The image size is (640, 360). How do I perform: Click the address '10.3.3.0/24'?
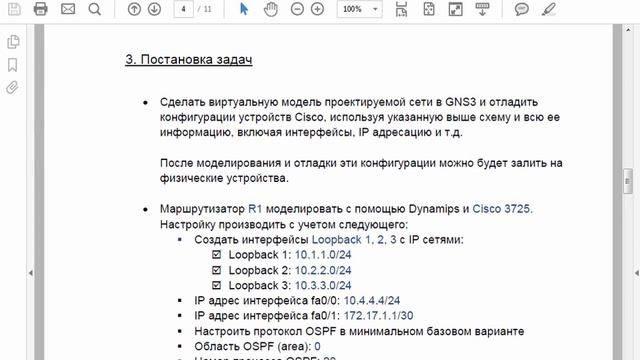[323, 285]
